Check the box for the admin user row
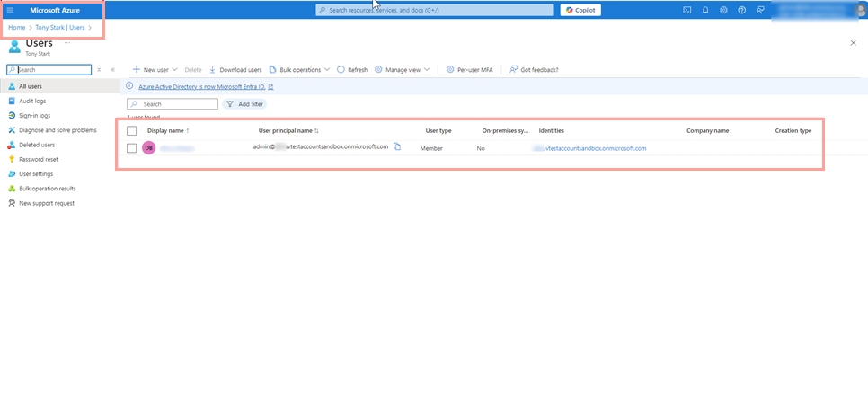This screenshot has height=406, width=868. pos(132,148)
